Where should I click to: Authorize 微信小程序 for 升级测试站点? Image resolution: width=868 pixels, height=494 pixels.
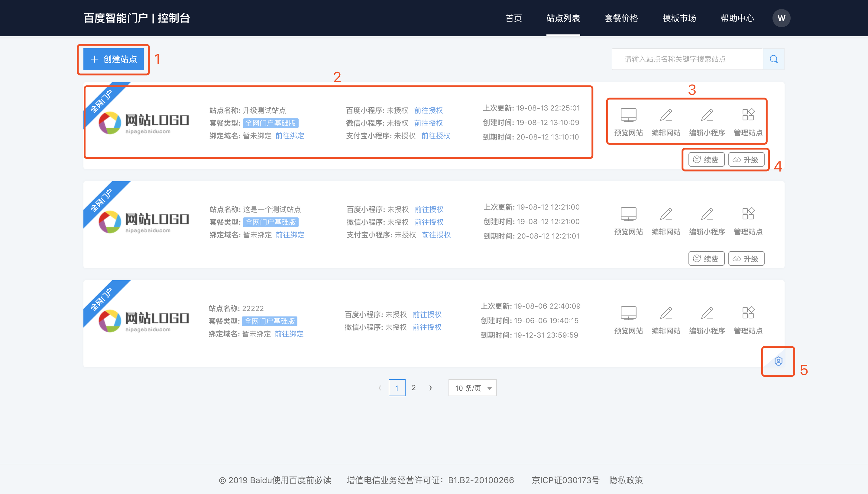click(428, 123)
